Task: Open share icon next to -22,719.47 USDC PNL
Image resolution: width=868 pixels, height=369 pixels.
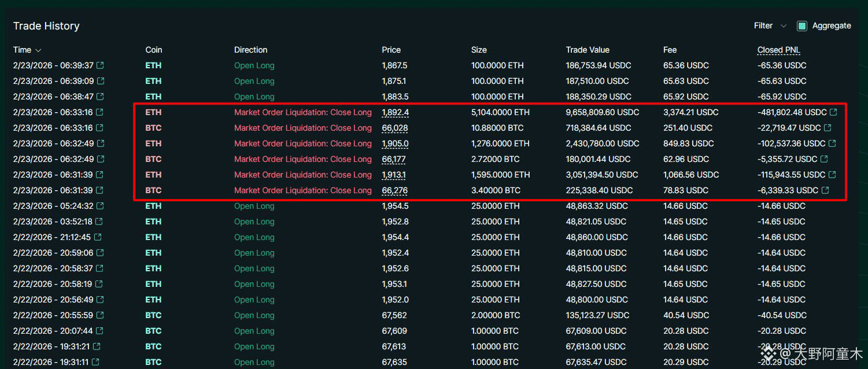Action: click(828, 128)
